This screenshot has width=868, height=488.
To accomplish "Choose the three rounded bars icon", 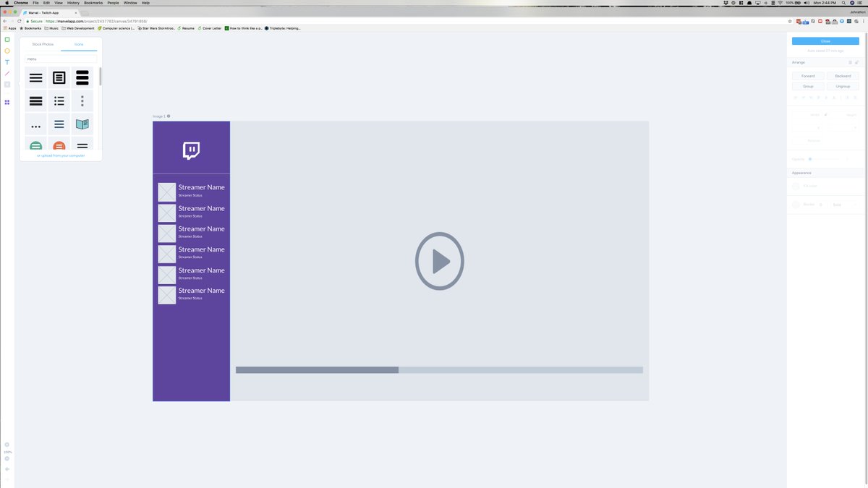I will click(x=82, y=77).
